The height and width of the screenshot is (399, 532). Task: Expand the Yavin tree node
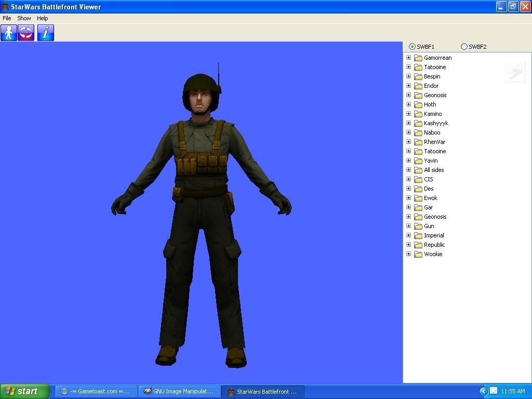[x=408, y=161]
